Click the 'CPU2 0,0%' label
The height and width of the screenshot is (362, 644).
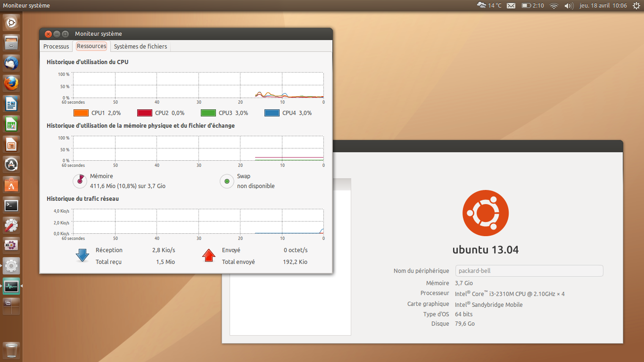(170, 113)
